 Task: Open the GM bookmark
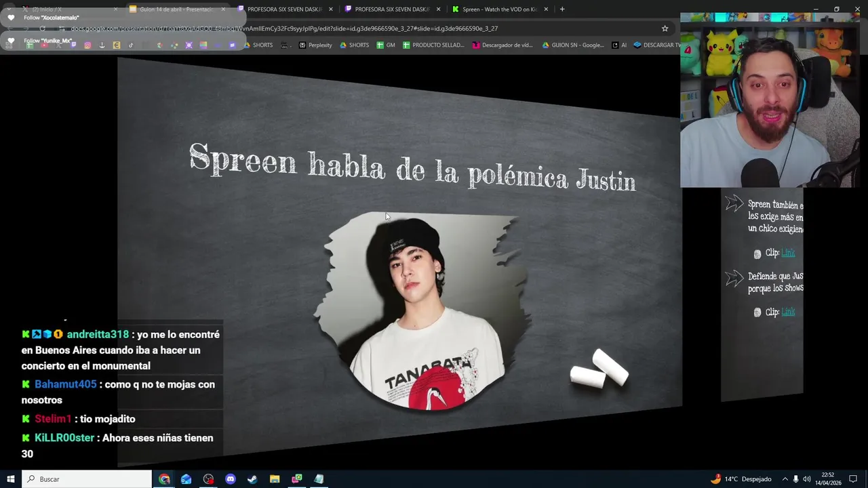click(386, 45)
